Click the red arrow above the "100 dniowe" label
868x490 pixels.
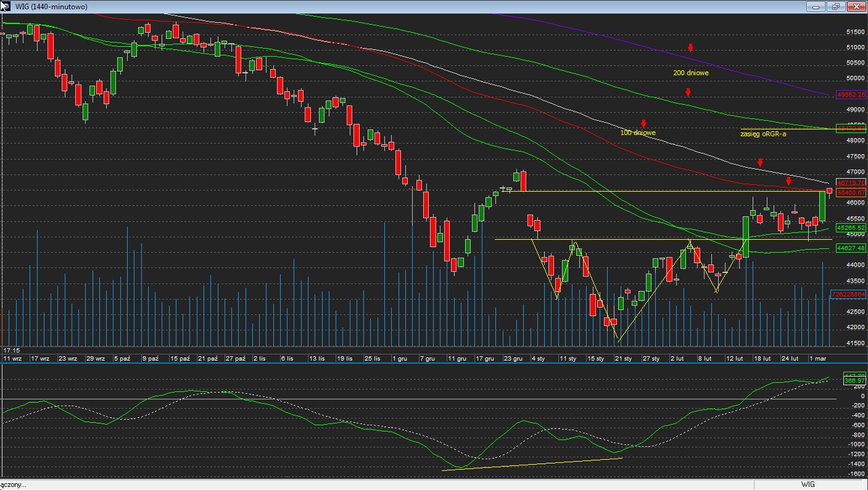[643, 123]
